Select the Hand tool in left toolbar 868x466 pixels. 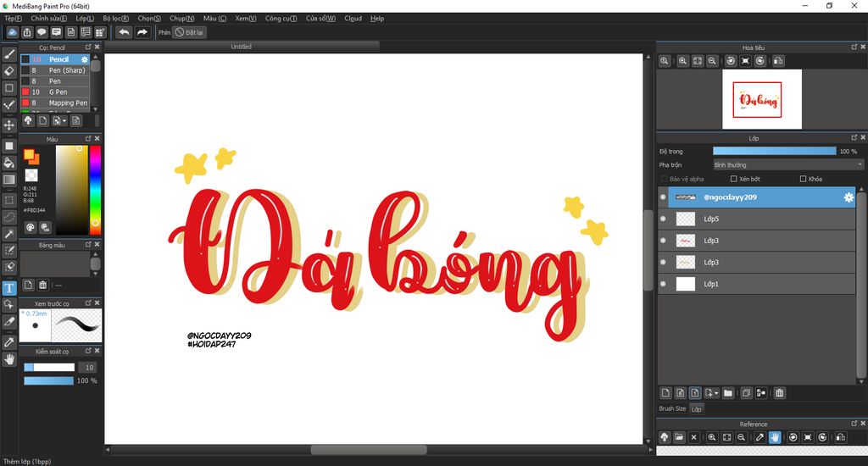pyautogui.click(x=9, y=359)
